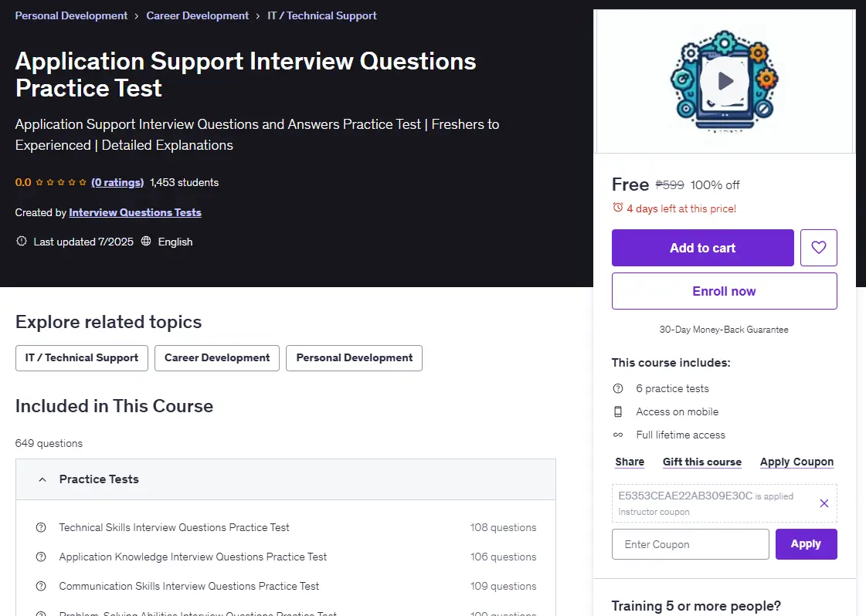Collapse the Practice Tests section chevron
Screen dimensions: 866x616
click(x=42, y=479)
